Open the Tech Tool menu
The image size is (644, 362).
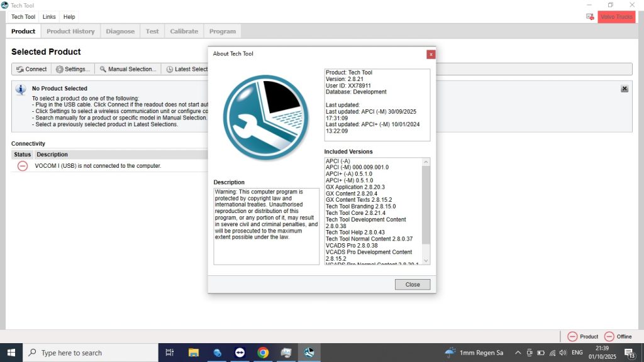[23, 17]
